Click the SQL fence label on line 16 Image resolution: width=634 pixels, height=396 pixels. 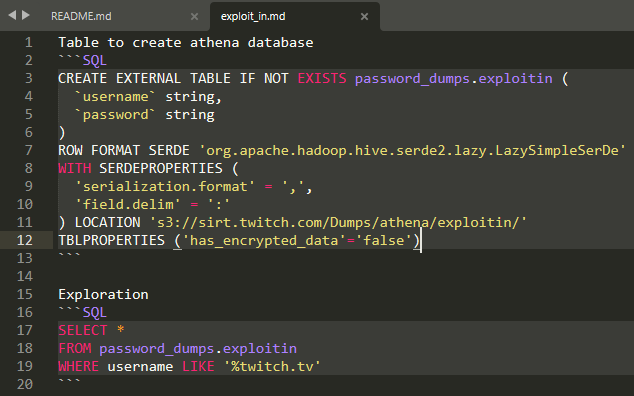(x=95, y=312)
